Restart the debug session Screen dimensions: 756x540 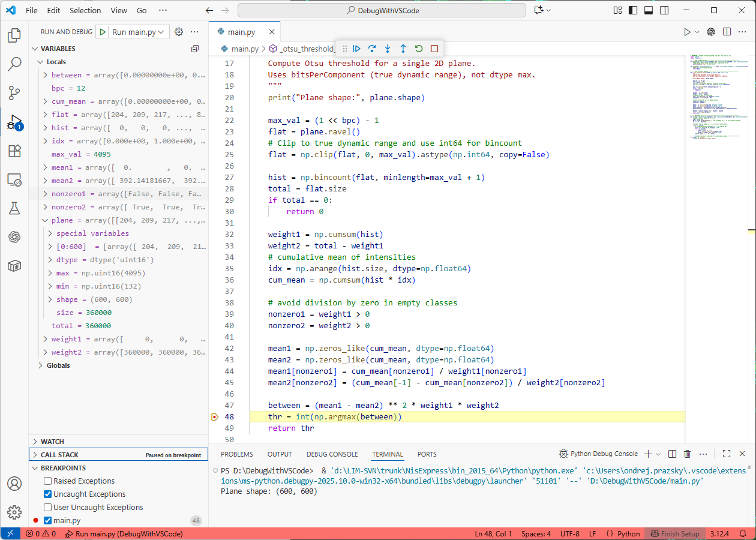418,49
